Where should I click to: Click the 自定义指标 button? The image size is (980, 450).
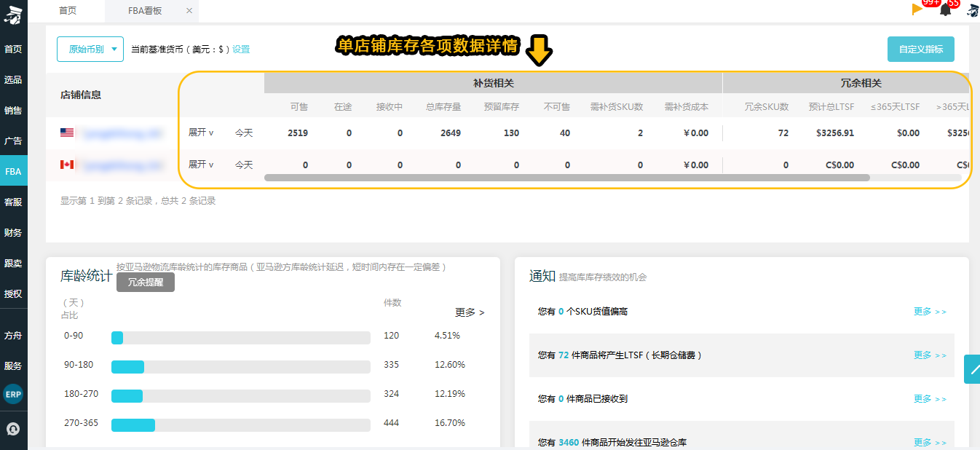coord(921,50)
